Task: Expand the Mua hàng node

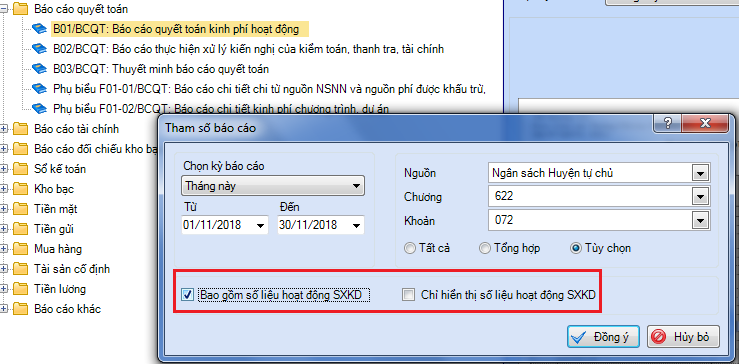Action: [4, 249]
